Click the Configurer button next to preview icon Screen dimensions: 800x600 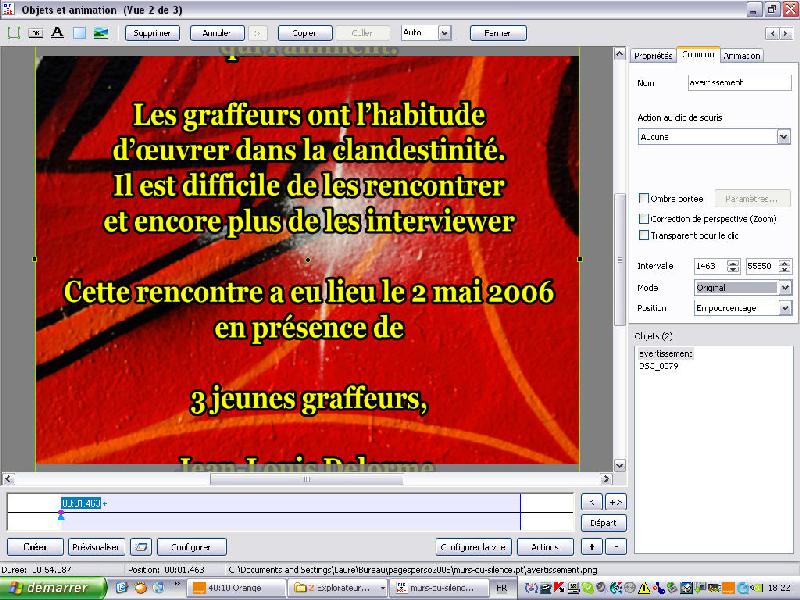192,547
